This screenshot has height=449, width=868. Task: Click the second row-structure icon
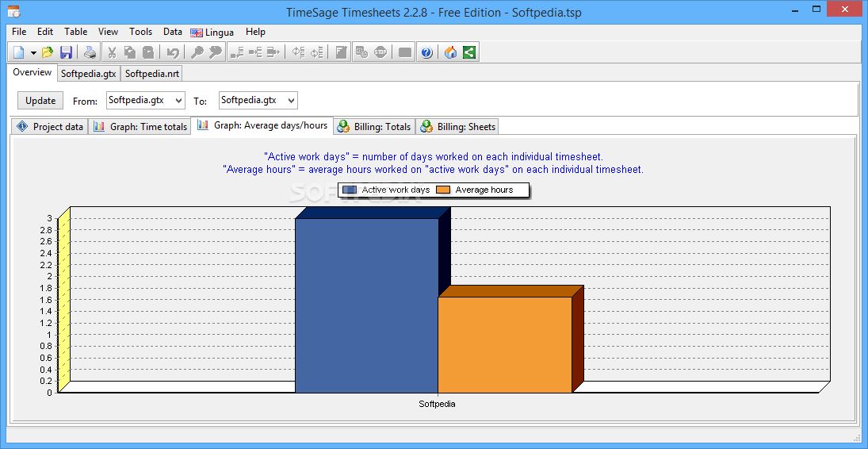coord(255,52)
